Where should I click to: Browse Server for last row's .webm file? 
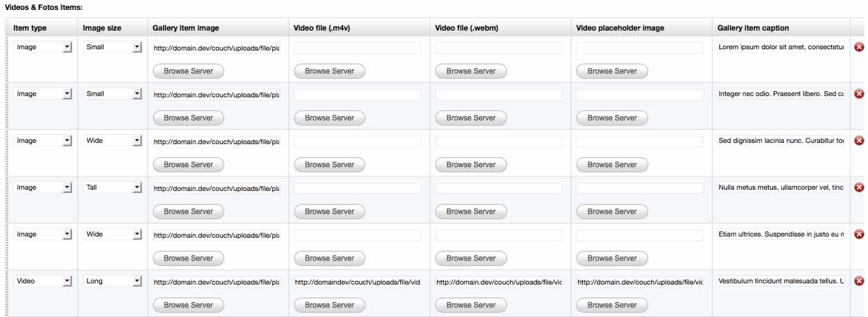(471, 305)
